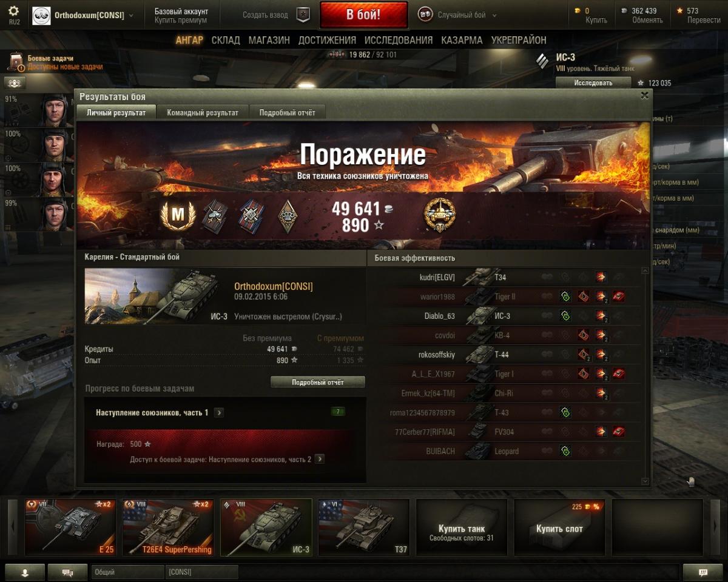Viewport: 728px width, 582px height.
Task: Open the chat channels icon at bottom left
Action: 67,572
